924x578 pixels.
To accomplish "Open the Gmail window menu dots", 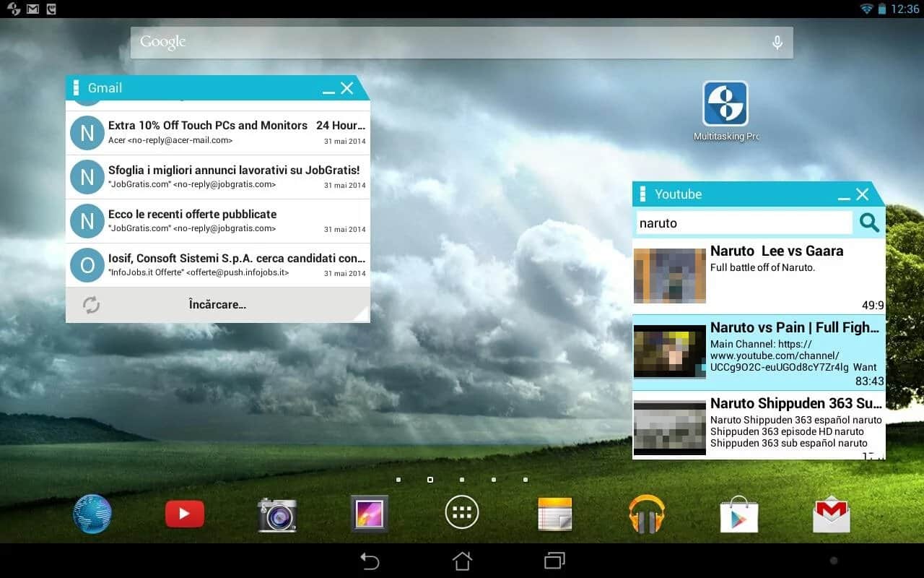I will click(77, 88).
